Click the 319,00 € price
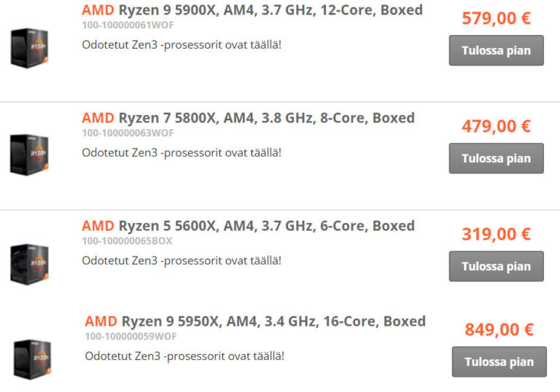This screenshot has height=392, width=560. [x=496, y=234]
